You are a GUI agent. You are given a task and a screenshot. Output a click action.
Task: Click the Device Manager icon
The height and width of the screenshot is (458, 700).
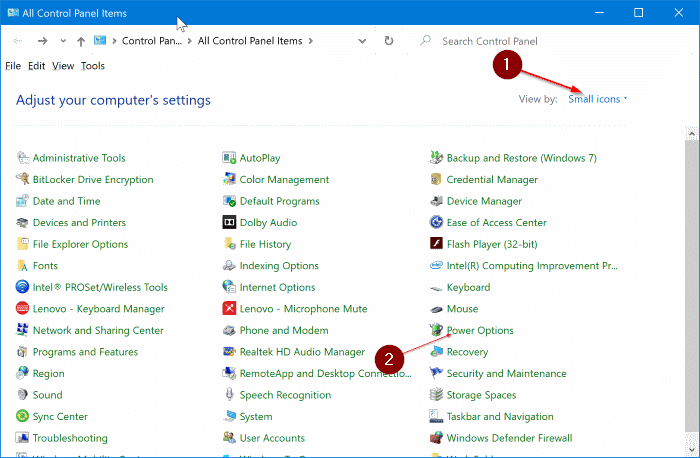[436, 201]
